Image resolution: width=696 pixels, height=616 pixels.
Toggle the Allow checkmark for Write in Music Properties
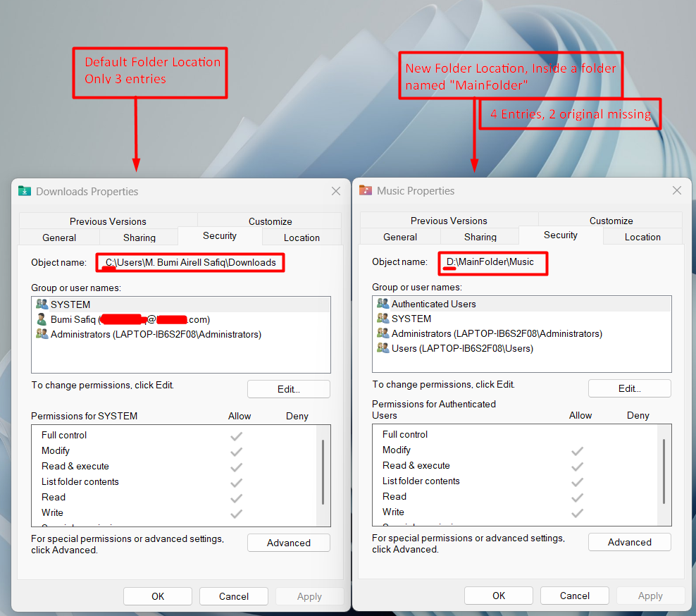(x=578, y=512)
